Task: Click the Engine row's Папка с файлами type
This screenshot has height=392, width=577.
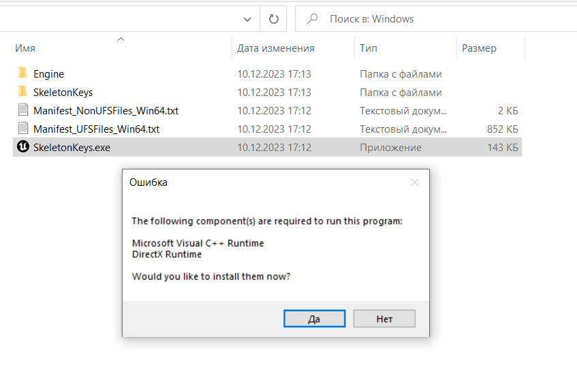Action: 401,74
